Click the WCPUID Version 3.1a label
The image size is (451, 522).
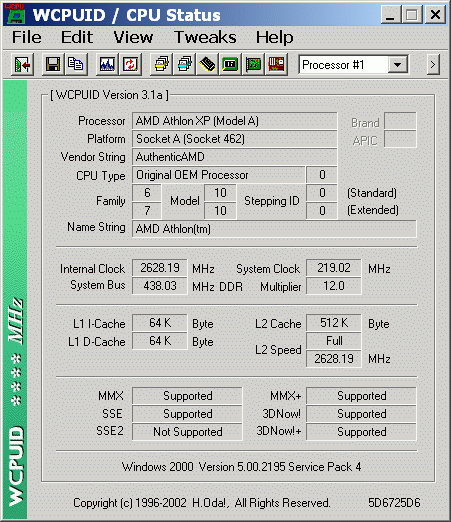109,95
